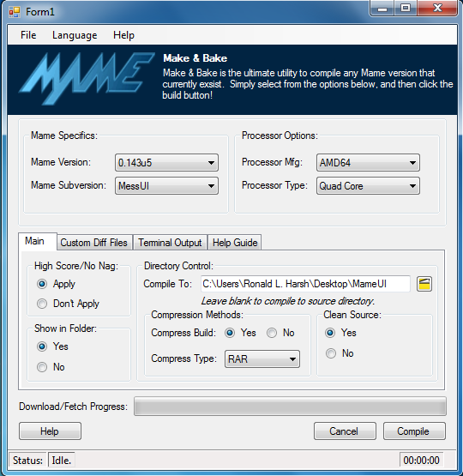Set Show in Folder to No
463x476 pixels.
click(42, 367)
